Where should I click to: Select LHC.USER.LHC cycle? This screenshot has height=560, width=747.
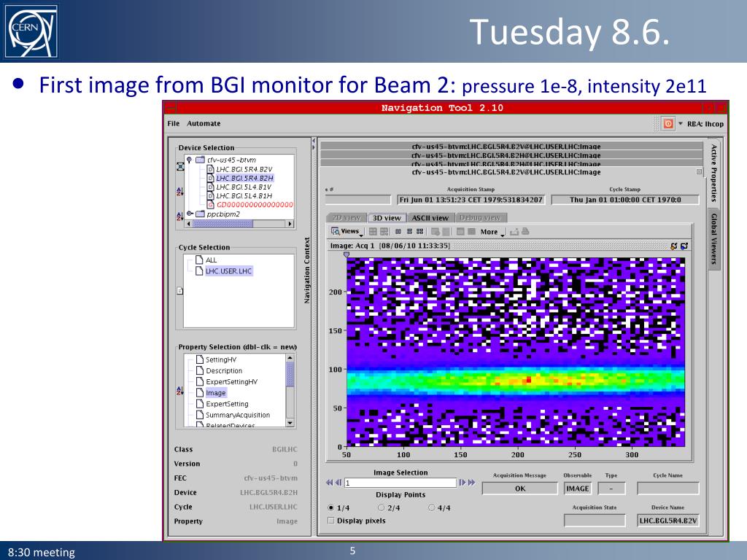pyautogui.click(x=228, y=271)
